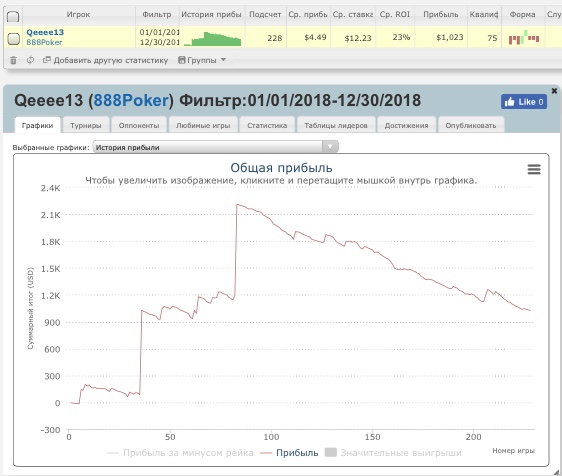Click 'Добавить другую статистику' link
The image size is (562, 476).
(111, 60)
